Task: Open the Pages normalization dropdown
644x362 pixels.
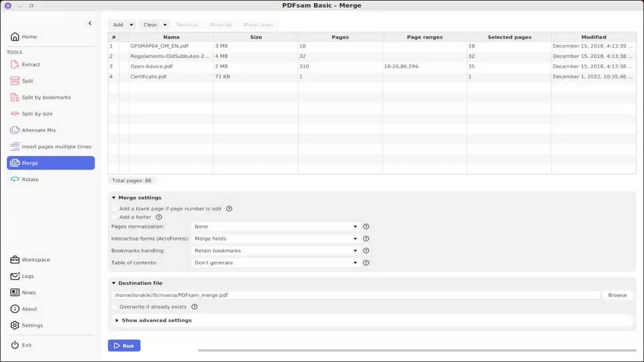Action: pyautogui.click(x=276, y=227)
